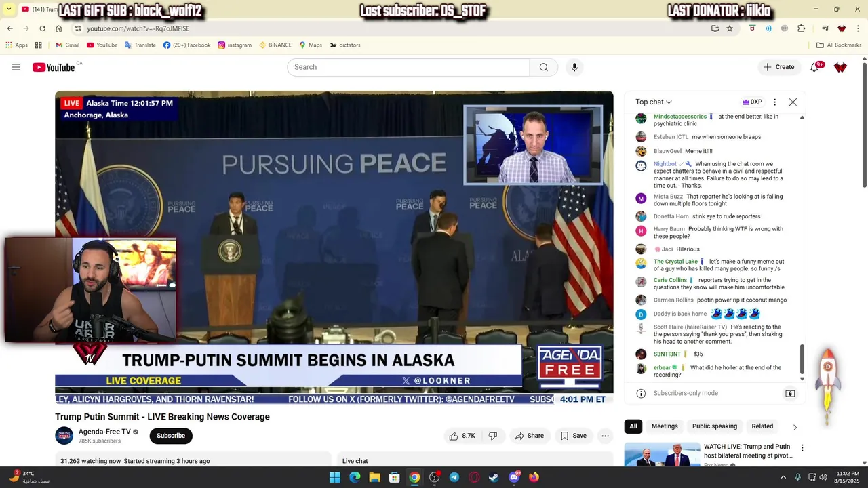Open the Facebook bookmark
The height and width of the screenshot is (488, 868).
point(186,45)
